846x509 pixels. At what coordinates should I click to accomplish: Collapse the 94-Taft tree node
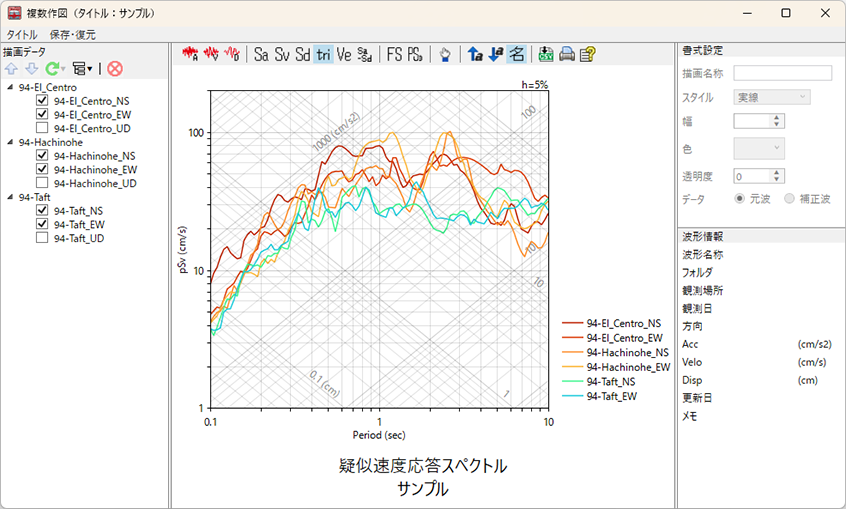pos(10,197)
